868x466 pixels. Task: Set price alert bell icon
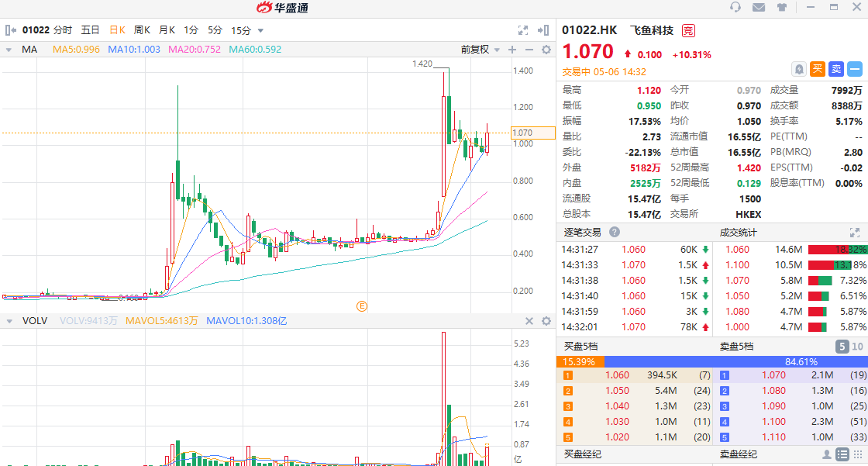click(x=799, y=69)
